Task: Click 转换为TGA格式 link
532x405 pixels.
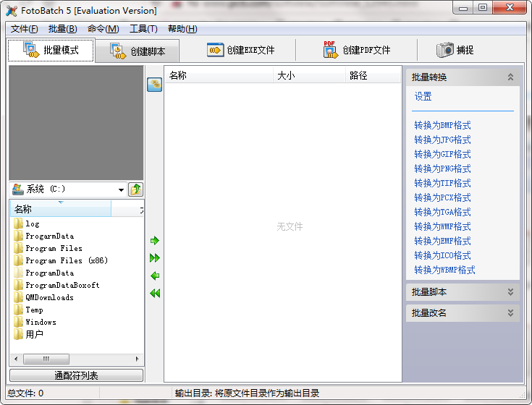Action: pyautogui.click(x=442, y=212)
